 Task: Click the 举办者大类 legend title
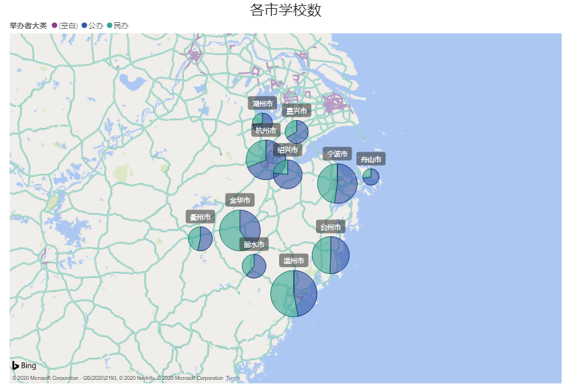coord(28,26)
